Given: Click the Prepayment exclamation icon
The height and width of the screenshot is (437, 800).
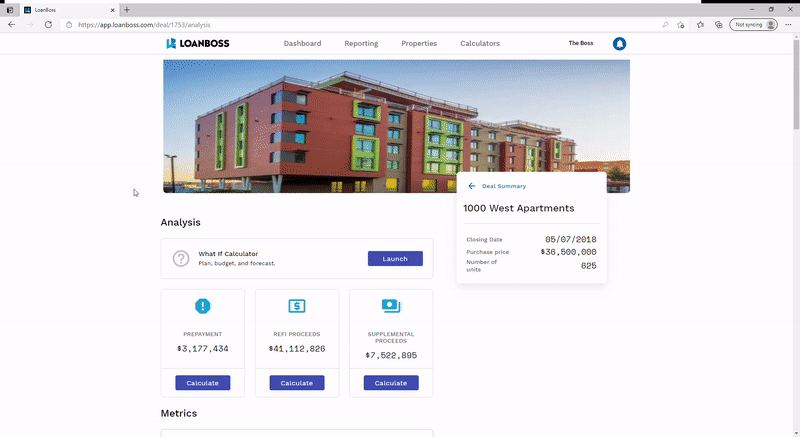Looking at the screenshot, I should click(203, 306).
